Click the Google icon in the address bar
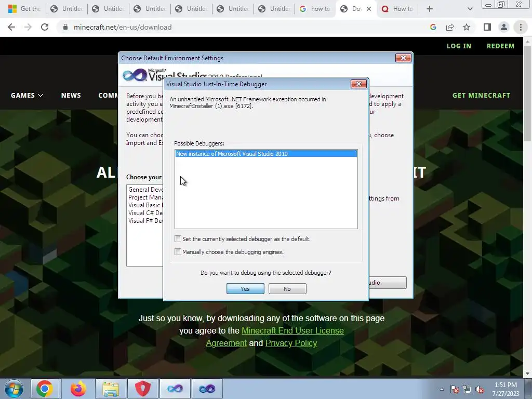This screenshot has height=399, width=532. 433,27
